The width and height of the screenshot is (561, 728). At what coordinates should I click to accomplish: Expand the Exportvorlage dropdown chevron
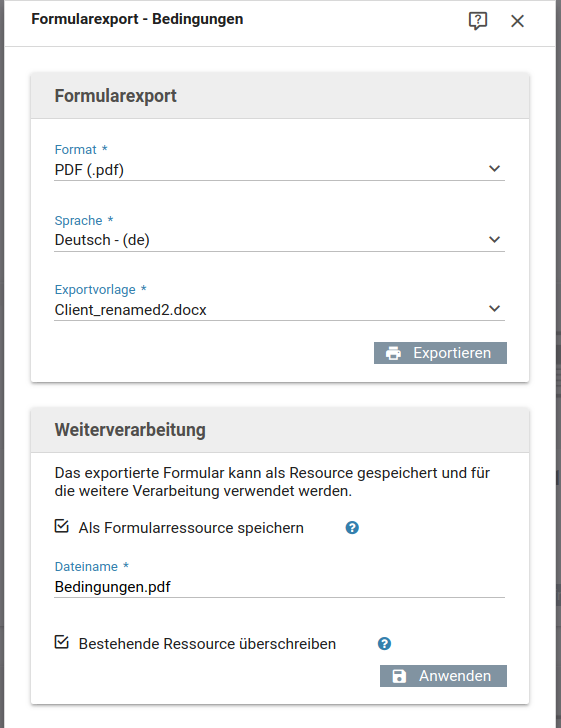(x=494, y=309)
